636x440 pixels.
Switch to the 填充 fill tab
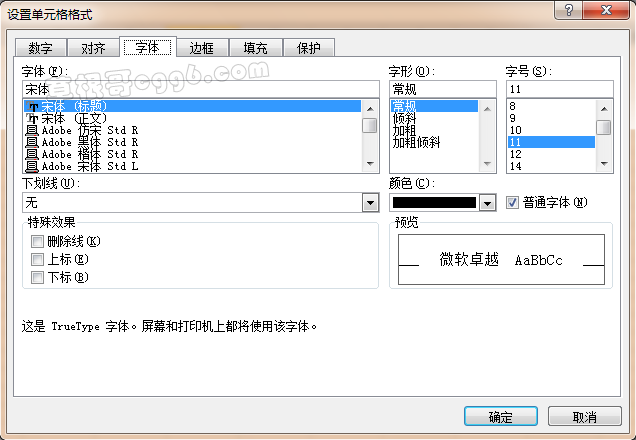click(255, 48)
